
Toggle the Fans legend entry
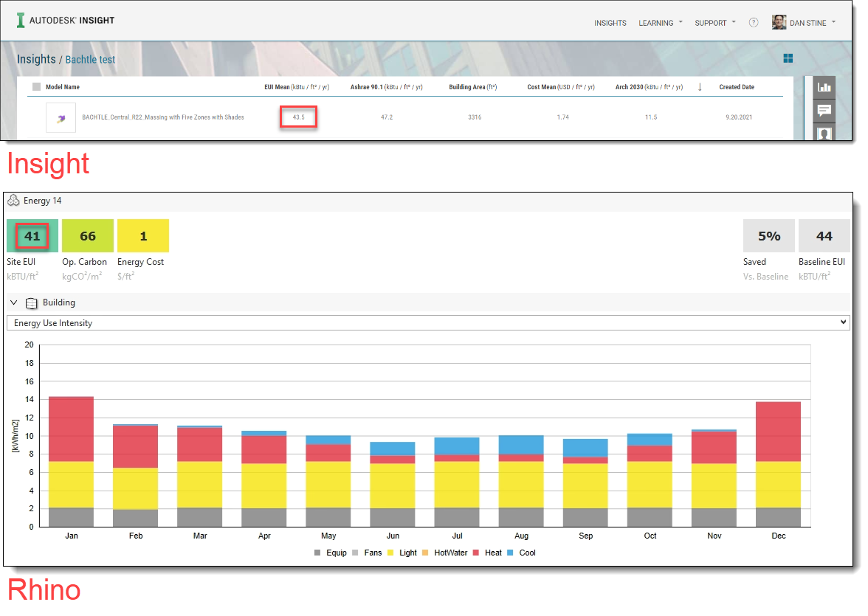[x=367, y=553]
